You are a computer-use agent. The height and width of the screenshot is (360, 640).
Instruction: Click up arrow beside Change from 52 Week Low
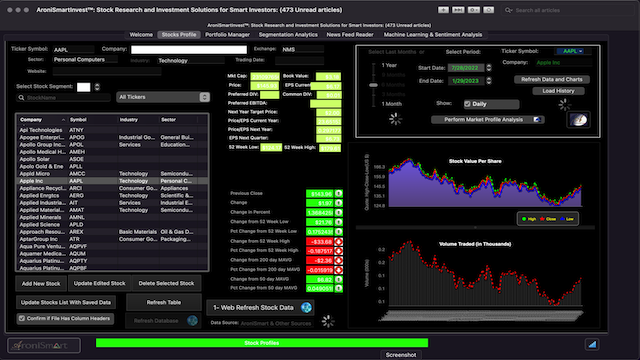pos(338,222)
